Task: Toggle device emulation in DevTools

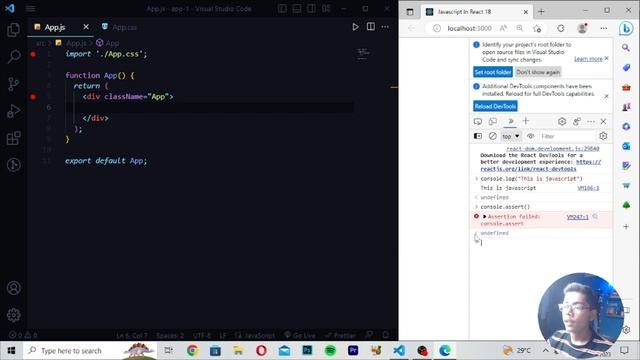Action: [x=493, y=121]
